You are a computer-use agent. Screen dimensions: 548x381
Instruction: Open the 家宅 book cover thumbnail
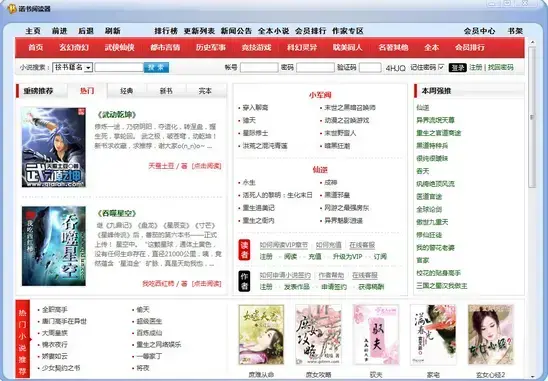pyautogui.click(x=433, y=335)
